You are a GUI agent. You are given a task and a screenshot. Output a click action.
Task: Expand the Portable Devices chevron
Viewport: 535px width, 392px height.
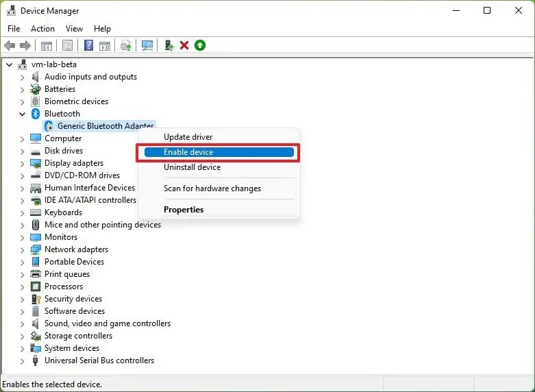pos(22,262)
